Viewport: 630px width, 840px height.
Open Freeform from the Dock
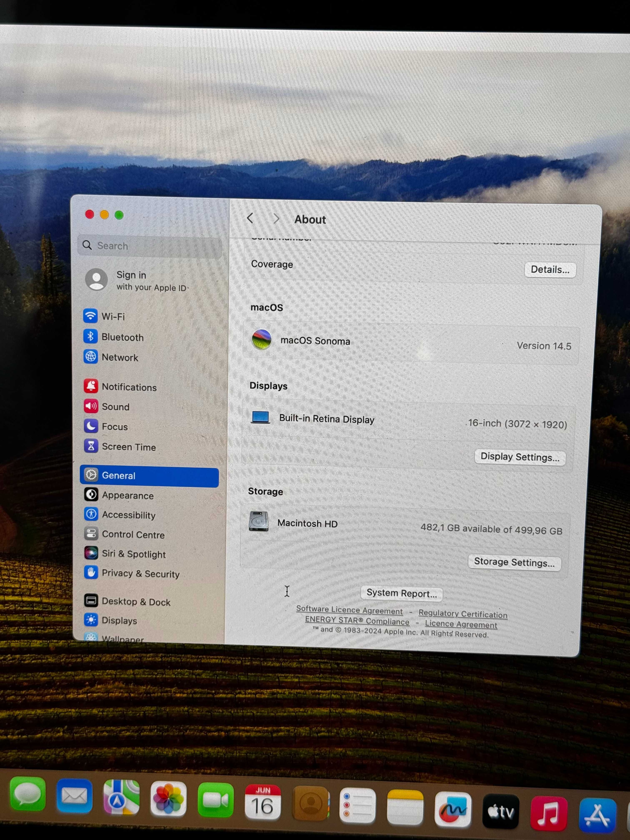point(453,809)
